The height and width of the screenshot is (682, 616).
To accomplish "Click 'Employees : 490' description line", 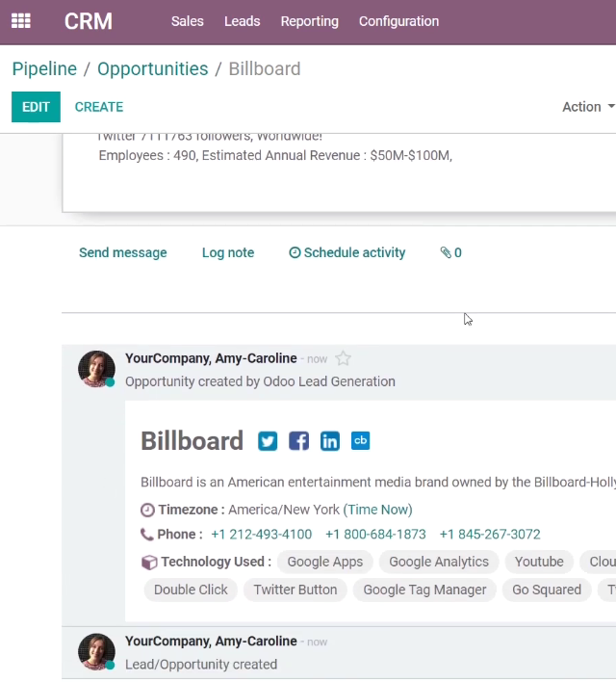I will click(275, 156).
